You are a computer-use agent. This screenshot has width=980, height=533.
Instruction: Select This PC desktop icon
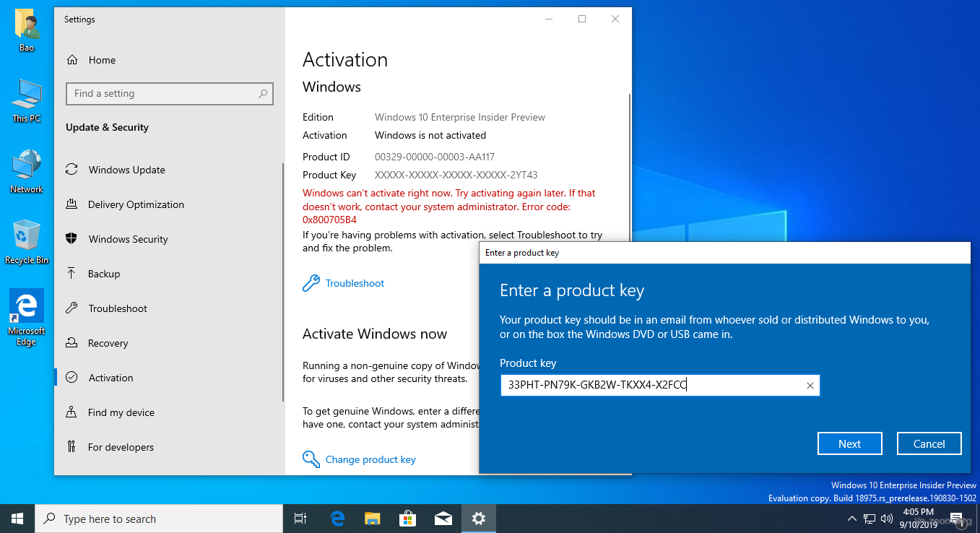click(x=27, y=101)
